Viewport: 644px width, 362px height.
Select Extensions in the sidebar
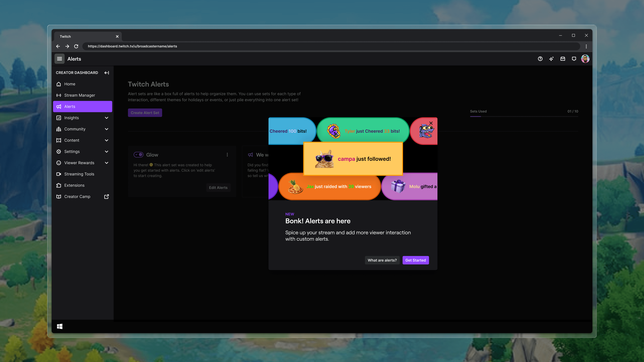coord(74,185)
